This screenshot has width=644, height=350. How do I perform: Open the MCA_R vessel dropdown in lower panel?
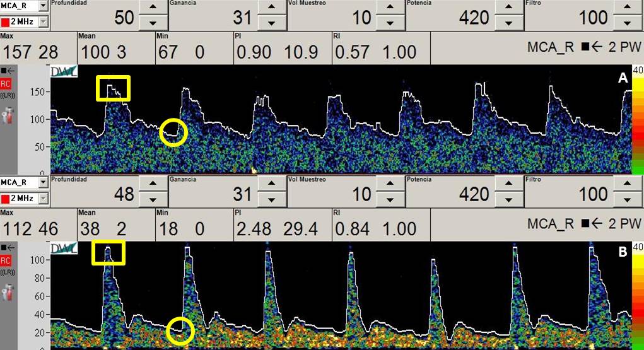(43, 182)
